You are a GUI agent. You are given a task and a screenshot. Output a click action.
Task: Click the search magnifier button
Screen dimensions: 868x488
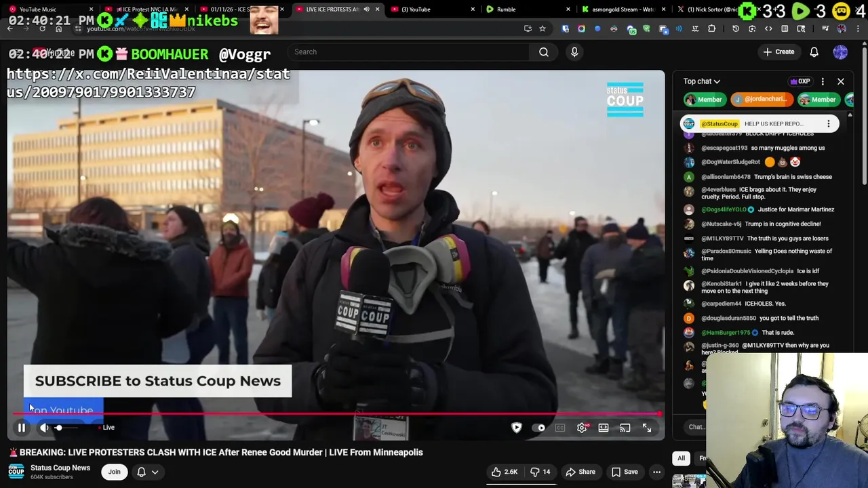click(x=544, y=52)
